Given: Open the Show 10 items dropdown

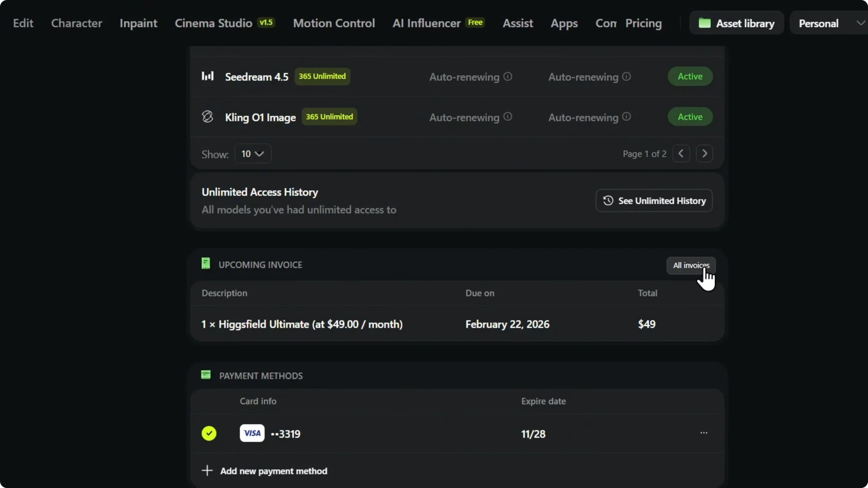Looking at the screenshot, I should point(252,154).
